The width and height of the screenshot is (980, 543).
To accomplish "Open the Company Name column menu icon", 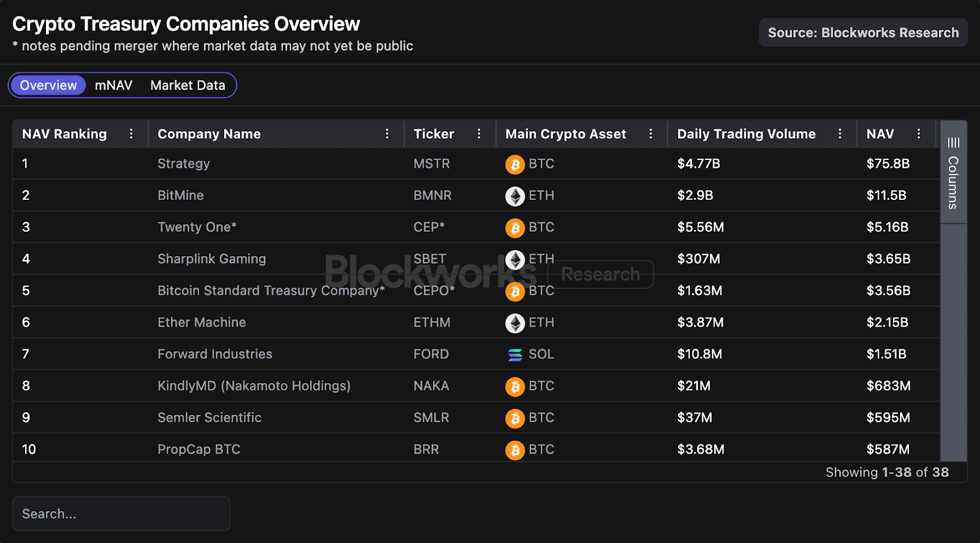I will click(x=387, y=134).
